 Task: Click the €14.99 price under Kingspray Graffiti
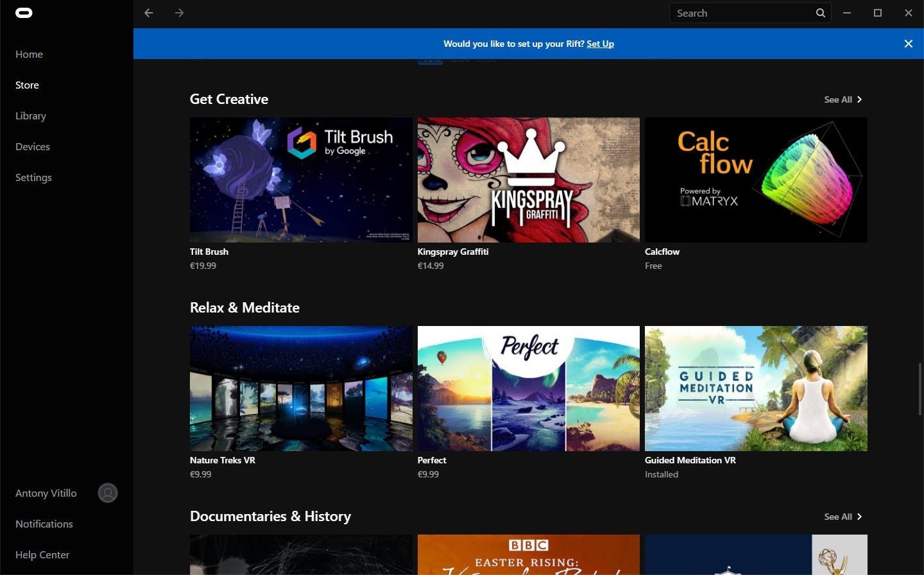431,266
